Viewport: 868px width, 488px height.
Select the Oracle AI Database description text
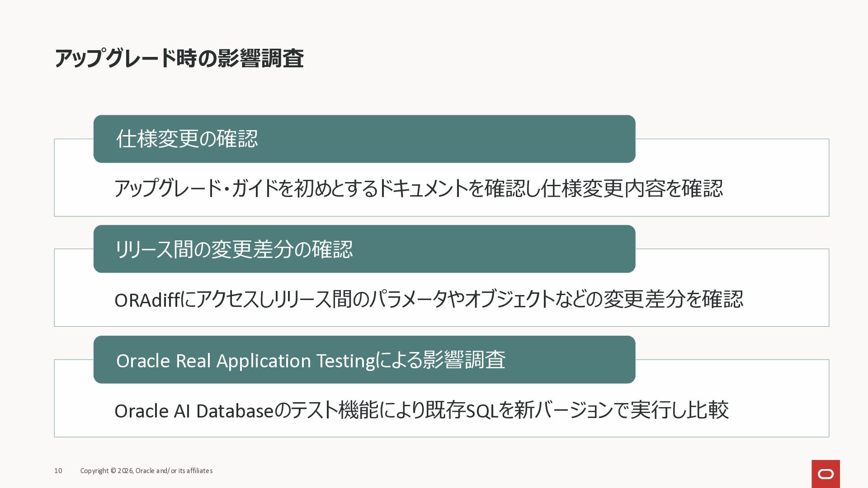pyautogui.click(x=421, y=410)
